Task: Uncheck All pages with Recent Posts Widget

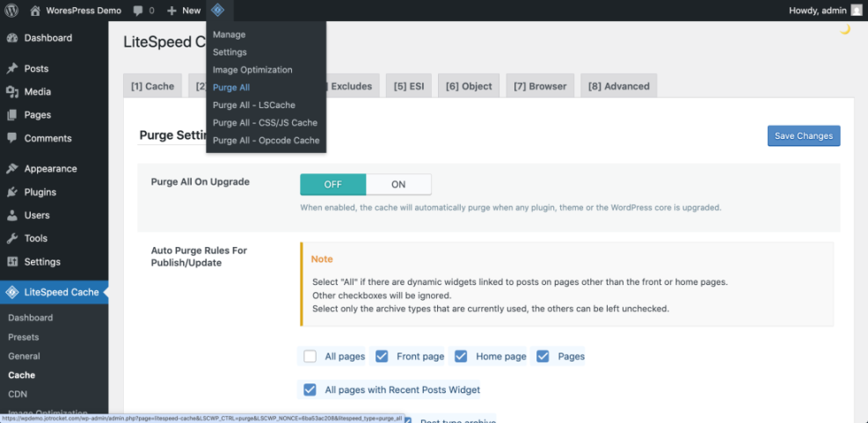Action: 310,390
